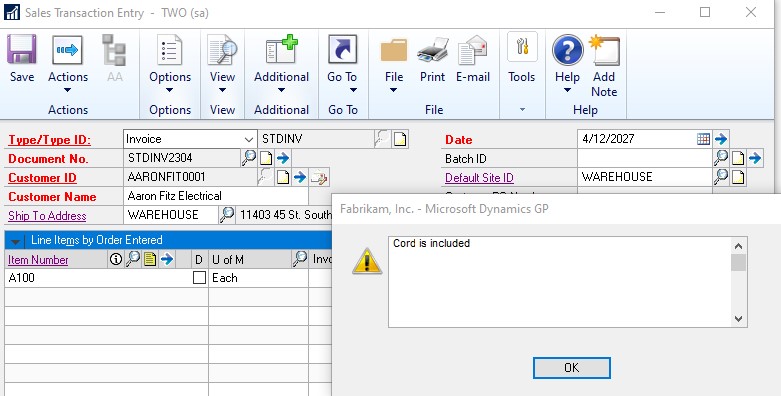The image size is (781, 396).
Task: Click the Document No. expansion arrow
Action: point(283,158)
